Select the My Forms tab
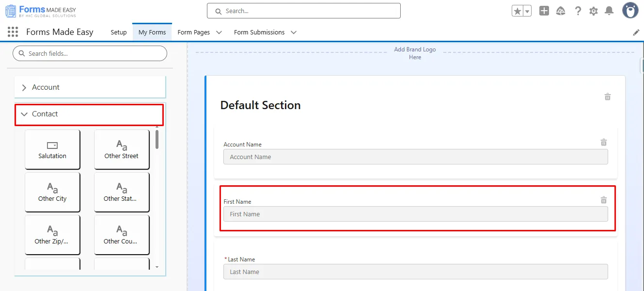The image size is (644, 291). [x=152, y=32]
